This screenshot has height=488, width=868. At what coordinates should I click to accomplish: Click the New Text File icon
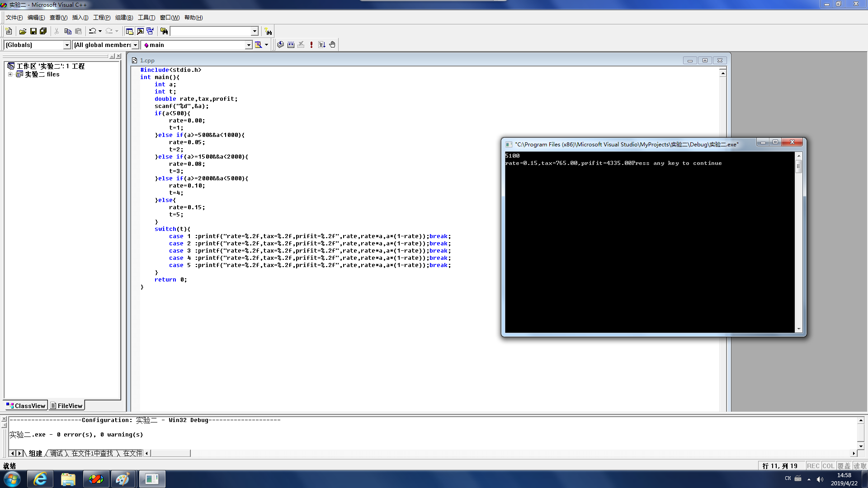pyautogui.click(x=9, y=31)
